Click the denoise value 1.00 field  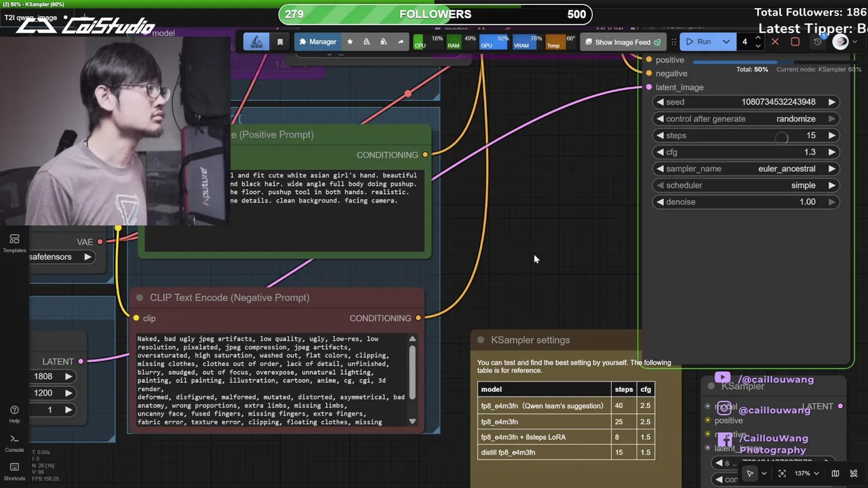(746, 202)
